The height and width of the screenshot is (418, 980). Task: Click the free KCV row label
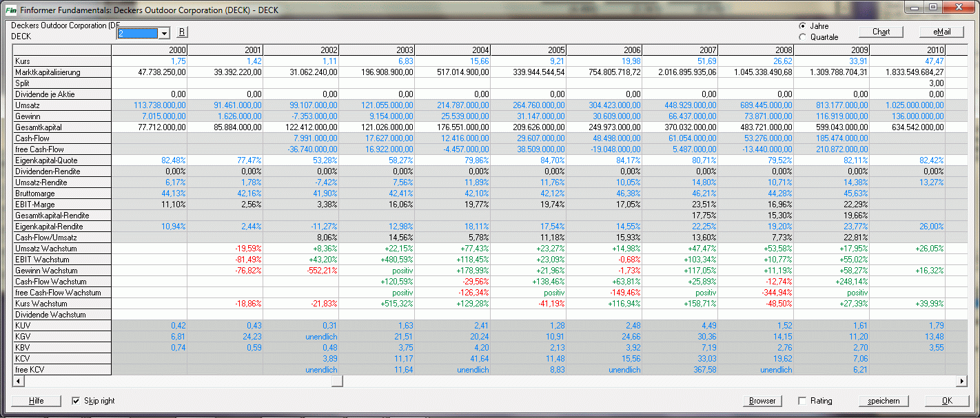click(62, 370)
